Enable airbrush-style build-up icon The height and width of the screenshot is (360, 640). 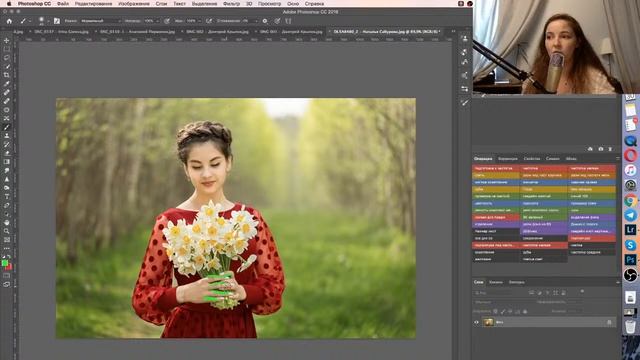click(209, 21)
